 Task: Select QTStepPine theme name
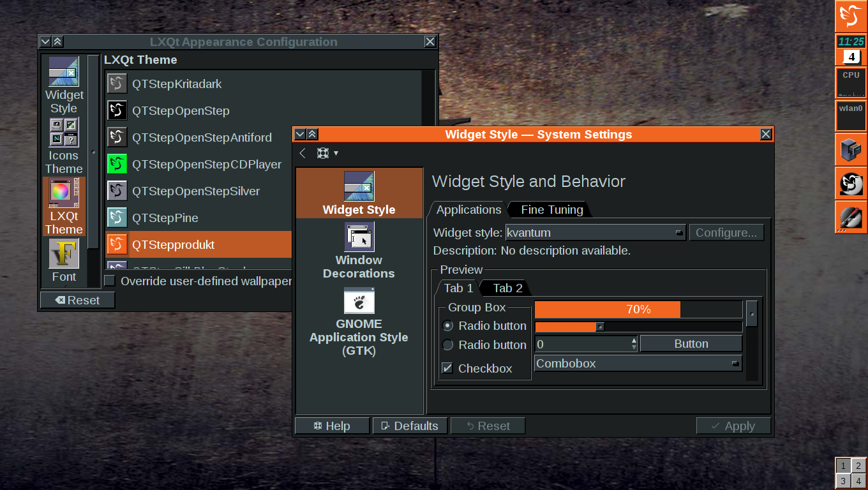[165, 218]
